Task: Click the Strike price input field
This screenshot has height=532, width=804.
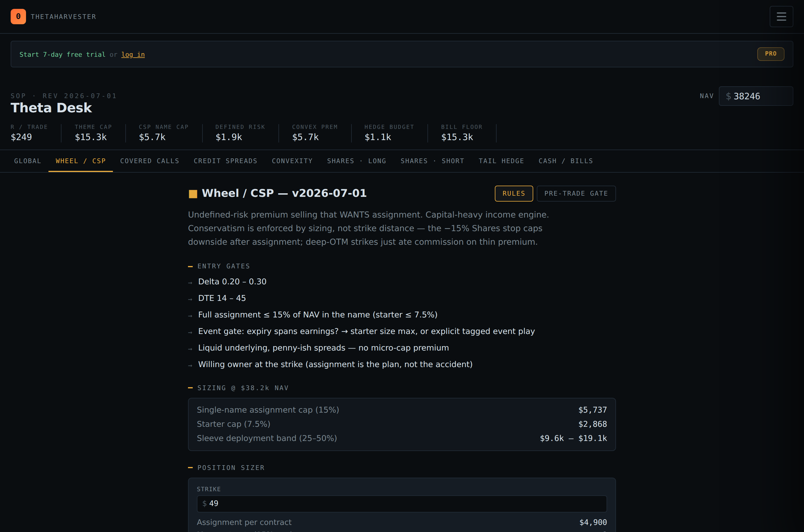Action: pyautogui.click(x=402, y=504)
